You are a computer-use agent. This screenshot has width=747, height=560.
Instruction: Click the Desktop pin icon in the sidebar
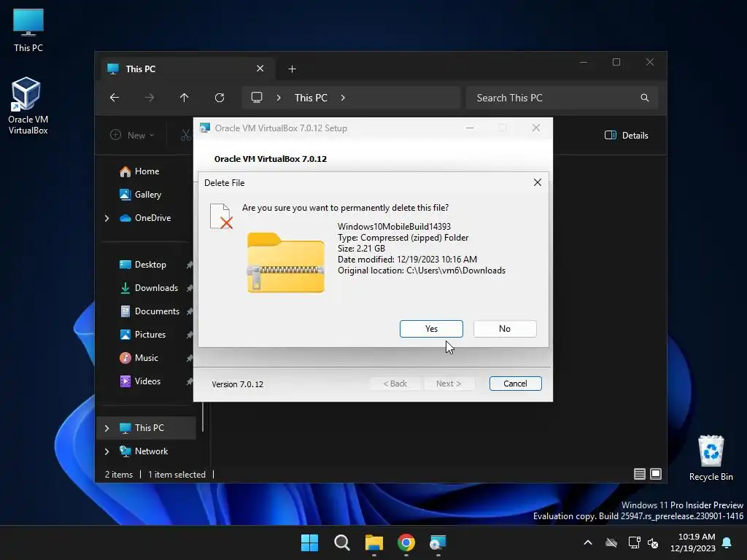click(x=190, y=265)
